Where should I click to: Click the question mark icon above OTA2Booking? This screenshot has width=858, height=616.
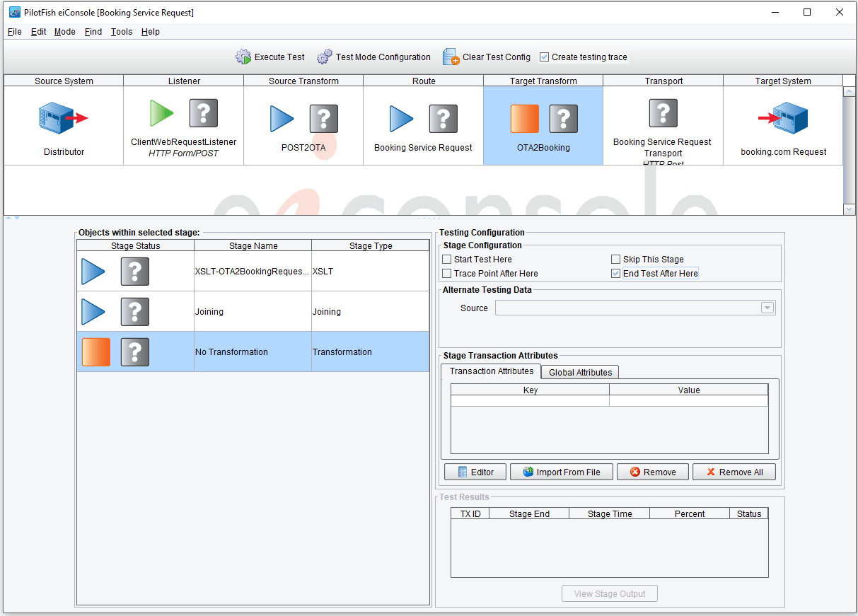(564, 119)
